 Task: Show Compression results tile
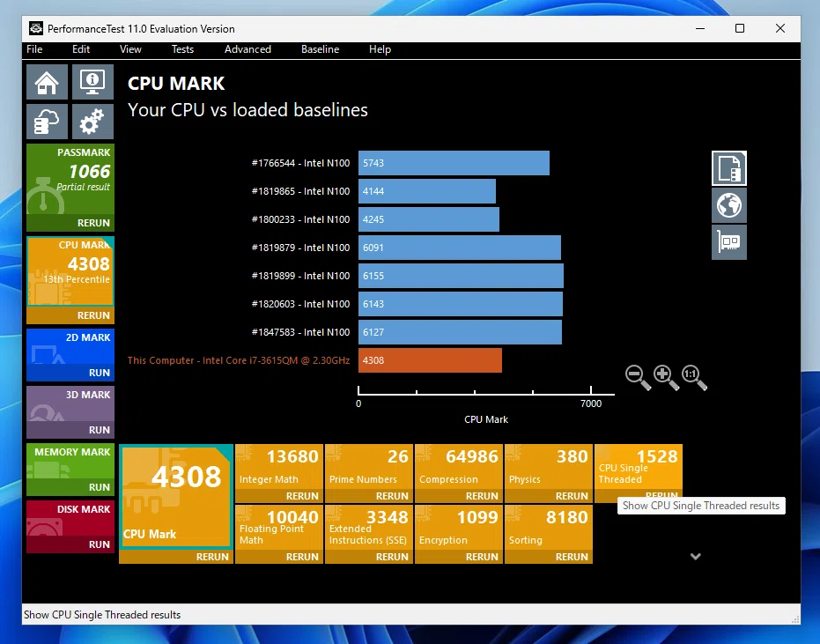pos(459,467)
